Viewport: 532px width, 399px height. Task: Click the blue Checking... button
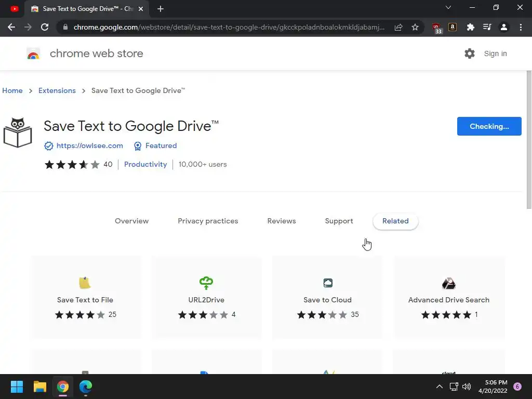(489, 126)
